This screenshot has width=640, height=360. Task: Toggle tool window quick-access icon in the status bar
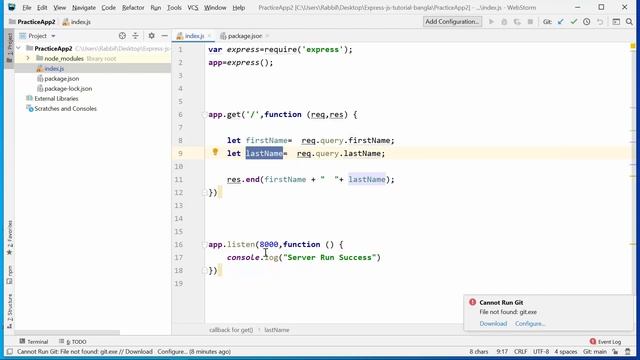10,351
